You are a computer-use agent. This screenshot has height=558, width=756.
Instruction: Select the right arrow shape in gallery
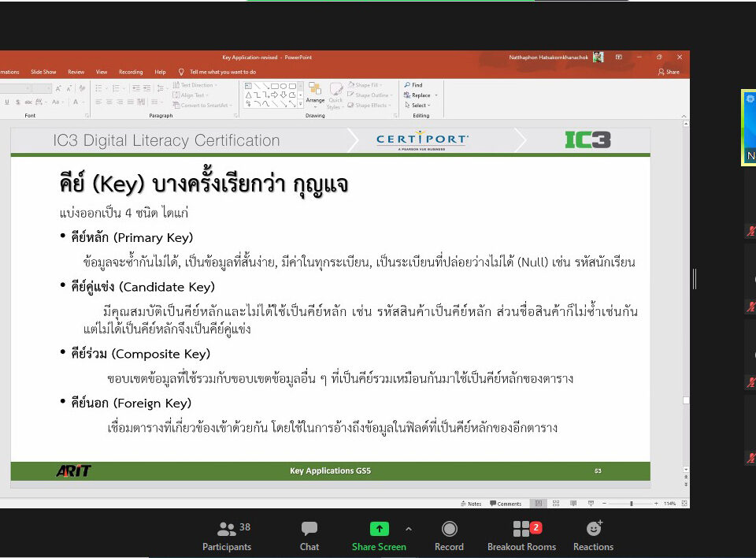275,95
